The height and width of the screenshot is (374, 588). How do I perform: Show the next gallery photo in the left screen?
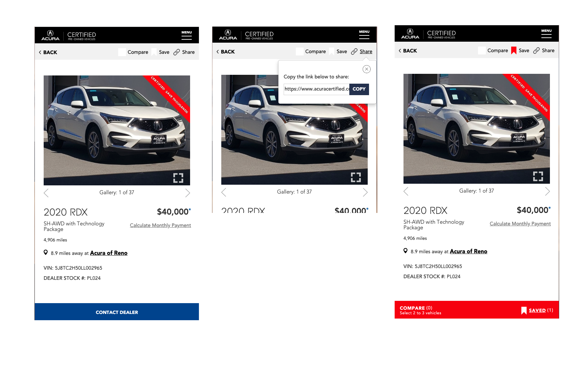click(187, 193)
